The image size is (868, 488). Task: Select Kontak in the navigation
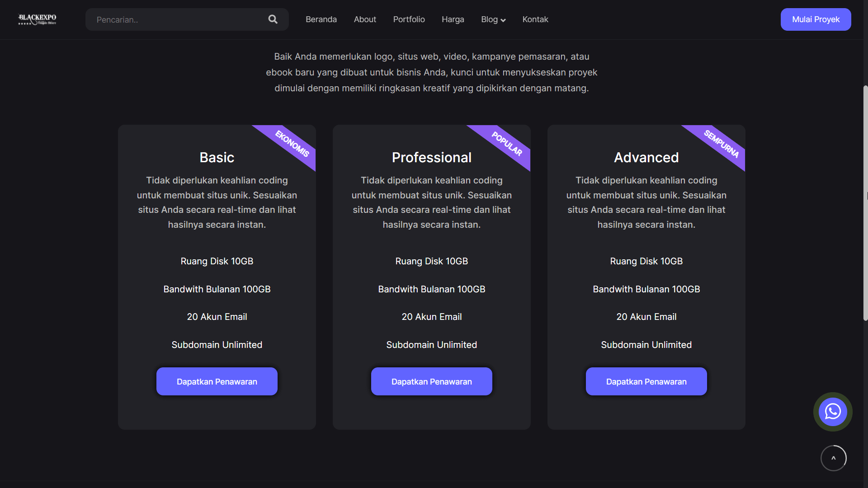[535, 19]
